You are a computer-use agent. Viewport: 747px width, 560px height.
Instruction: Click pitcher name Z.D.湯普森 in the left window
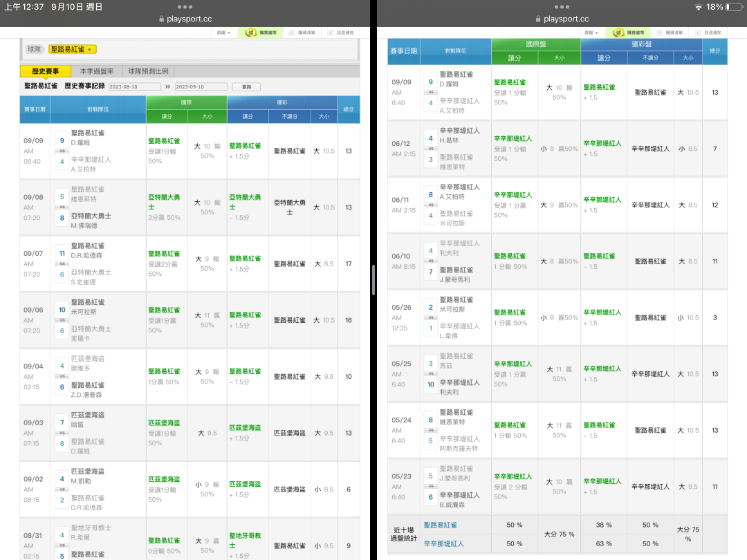tap(86, 395)
